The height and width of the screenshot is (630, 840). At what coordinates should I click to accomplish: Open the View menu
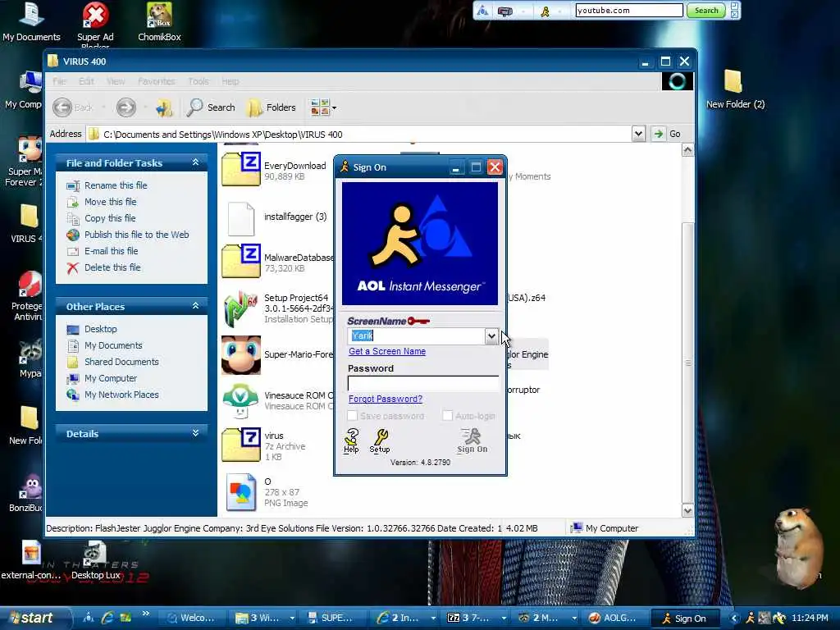point(116,81)
